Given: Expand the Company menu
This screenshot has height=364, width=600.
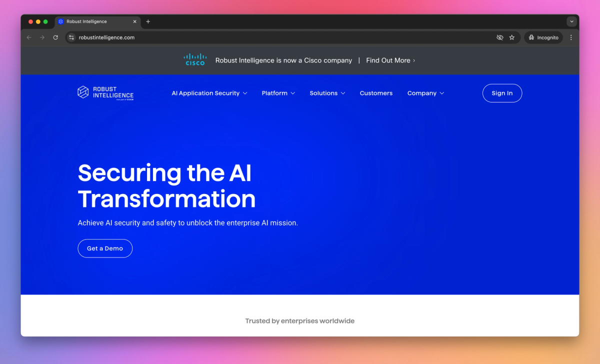Looking at the screenshot, I should click(425, 93).
